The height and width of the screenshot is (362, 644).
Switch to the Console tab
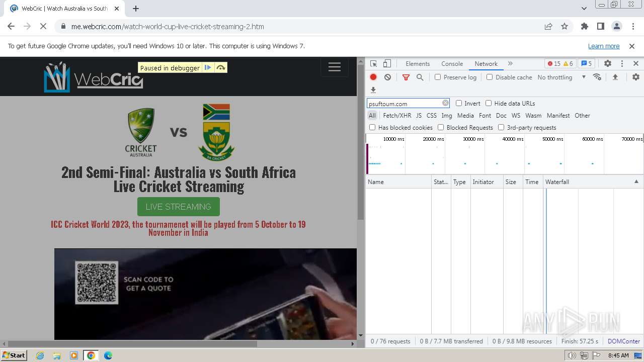coord(452,64)
